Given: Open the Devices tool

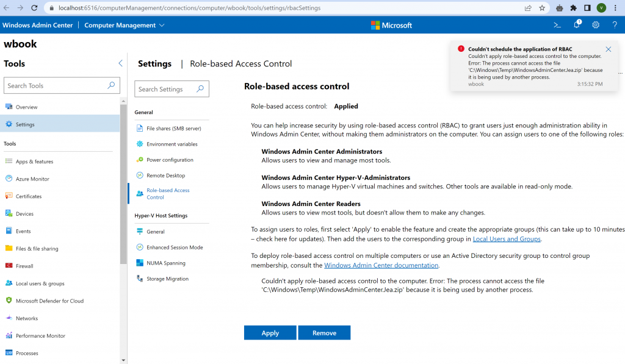Looking at the screenshot, I should [60, 213].
